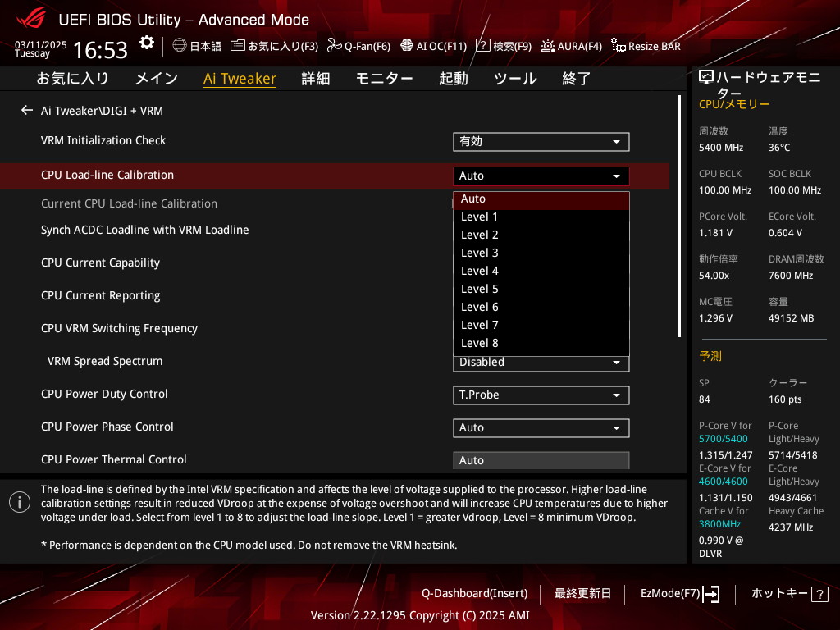Open CPU Power Duty Control T.Probe dropdown
840x630 pixels.
pos(541,395)
